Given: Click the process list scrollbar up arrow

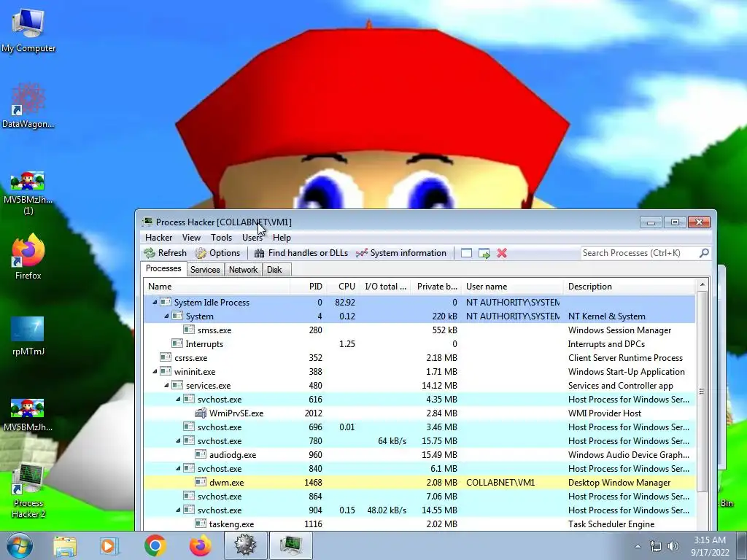Looking at the screenshot, I should [x=702, y=285].
